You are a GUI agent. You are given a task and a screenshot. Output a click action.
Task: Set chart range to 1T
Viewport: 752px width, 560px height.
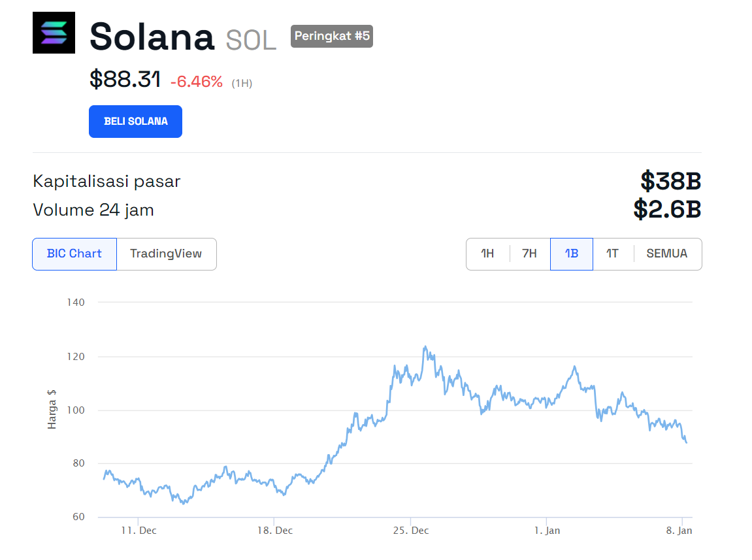pyautogui.click(x=612, y=254)
